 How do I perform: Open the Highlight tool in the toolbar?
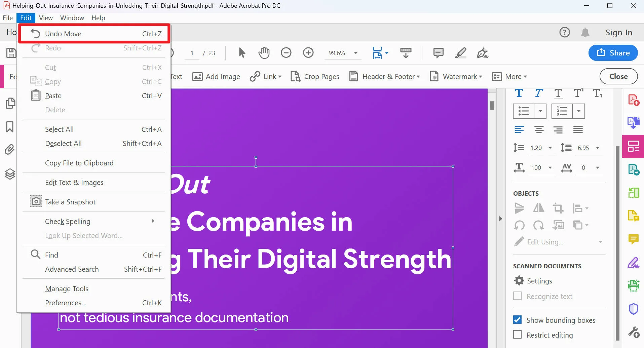(460, 53)
